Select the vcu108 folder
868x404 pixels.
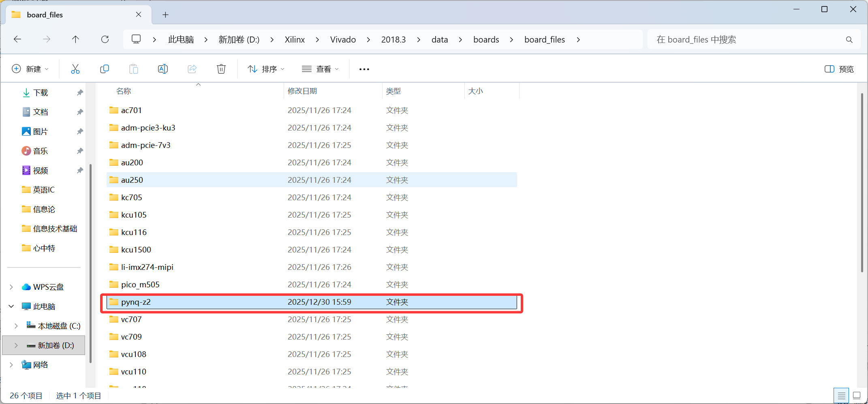(312, 354)
